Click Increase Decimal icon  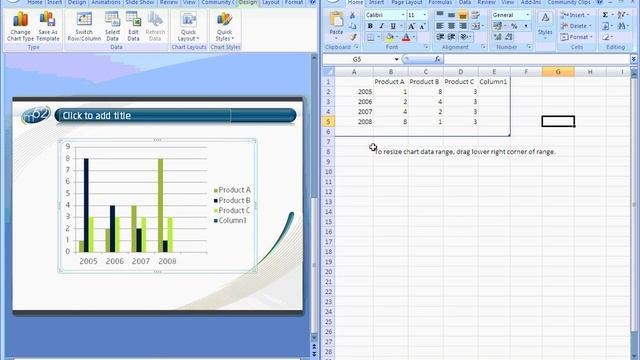(x=497, y=37)
